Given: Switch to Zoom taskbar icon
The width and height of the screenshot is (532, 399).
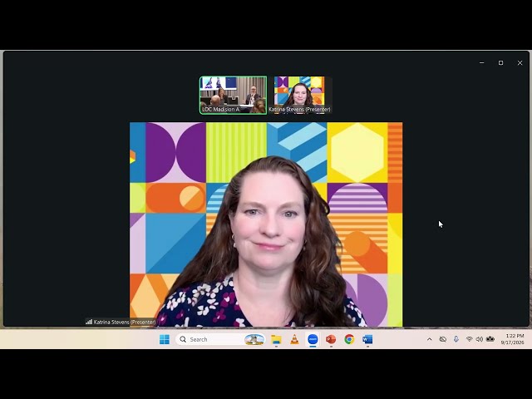Looking at the screenshot, I should pyautogui.click(x=313, y=339).
